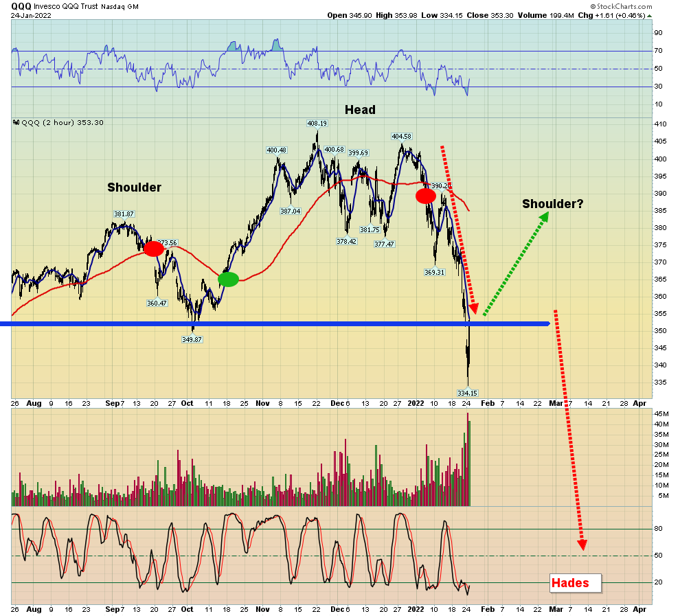
Task: Click the 381.75 price label
Action: tap(370, 230)
